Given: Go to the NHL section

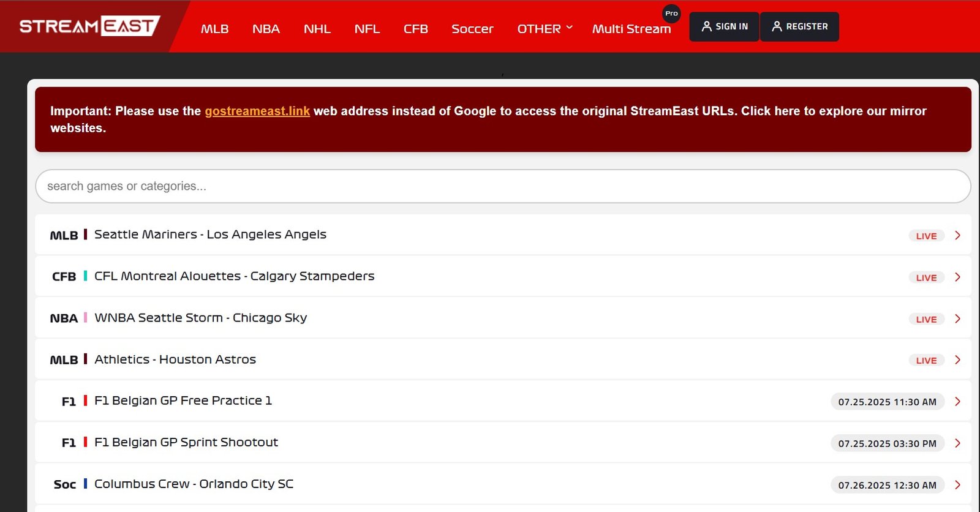Looking at the screenshot, I should coord(317,29).
